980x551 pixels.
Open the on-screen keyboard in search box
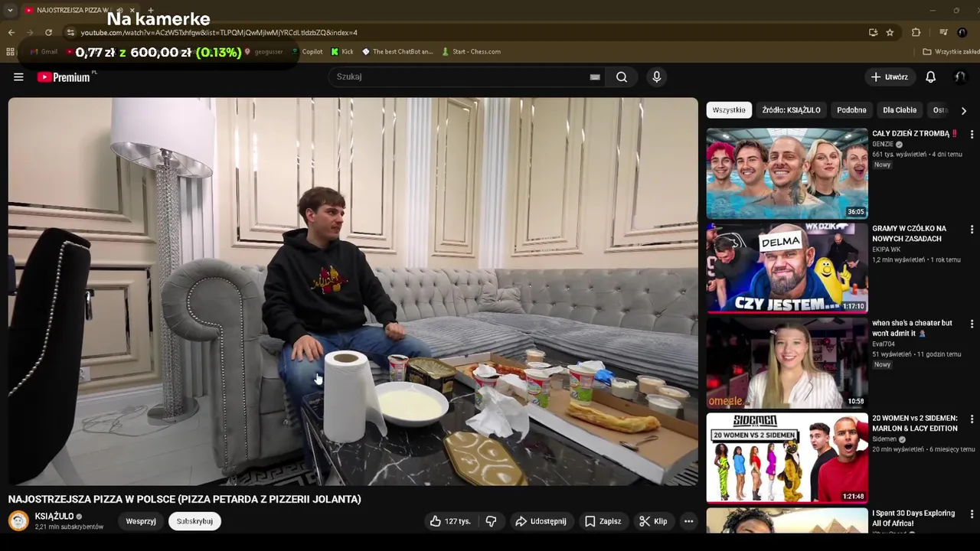595,77
